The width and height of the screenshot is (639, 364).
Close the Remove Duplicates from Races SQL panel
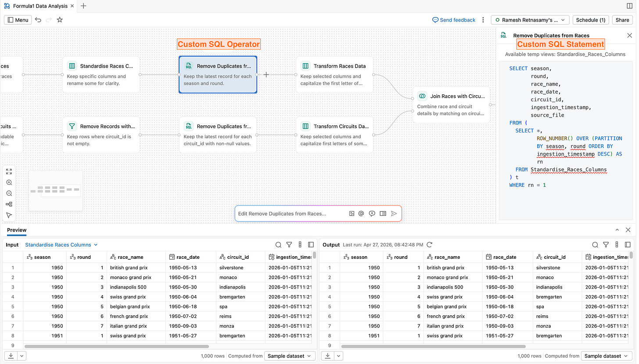click(x=630, y=36)
